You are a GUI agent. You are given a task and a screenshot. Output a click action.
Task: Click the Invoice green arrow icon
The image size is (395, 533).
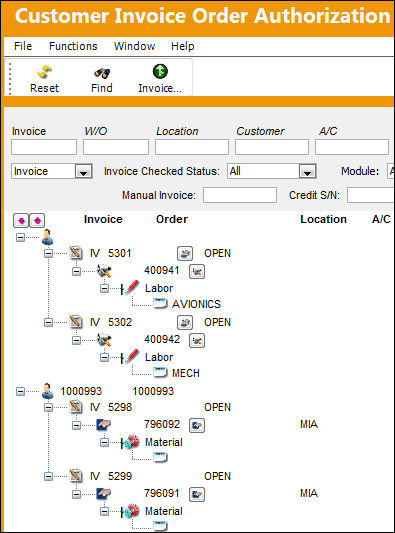pyautogui.click(x=160, y=71)
